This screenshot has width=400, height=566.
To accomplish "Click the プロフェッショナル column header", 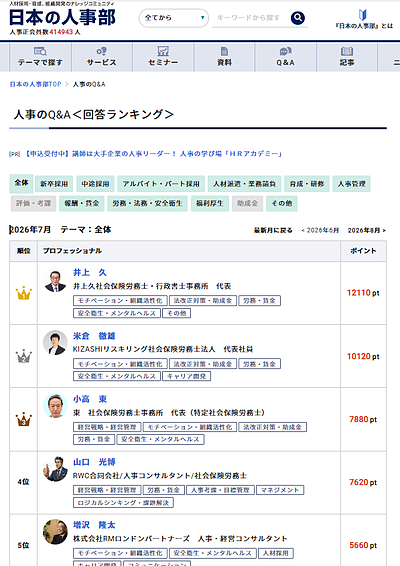I will click(x=189, y=251).
